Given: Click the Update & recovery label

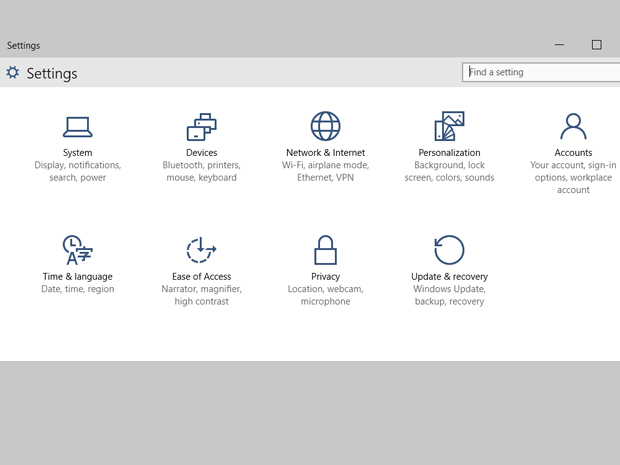Looking at the screenshot, I should click(x=450, y=276).
